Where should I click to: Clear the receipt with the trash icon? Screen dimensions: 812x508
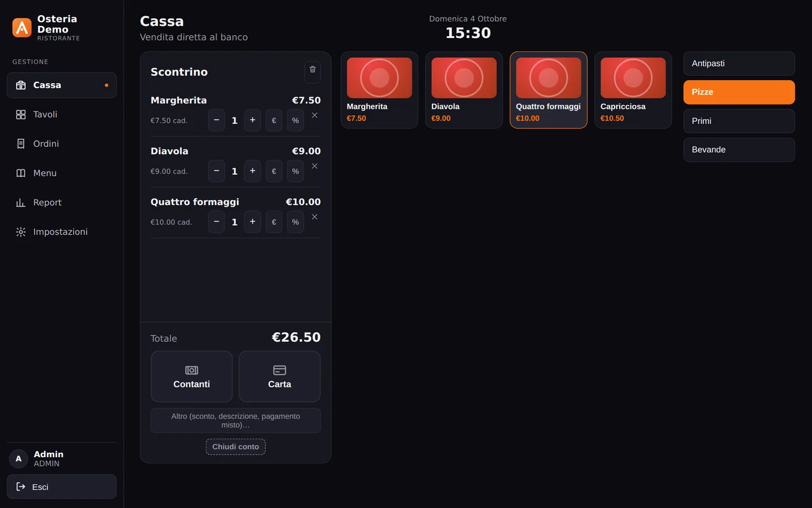click(313, 72)
